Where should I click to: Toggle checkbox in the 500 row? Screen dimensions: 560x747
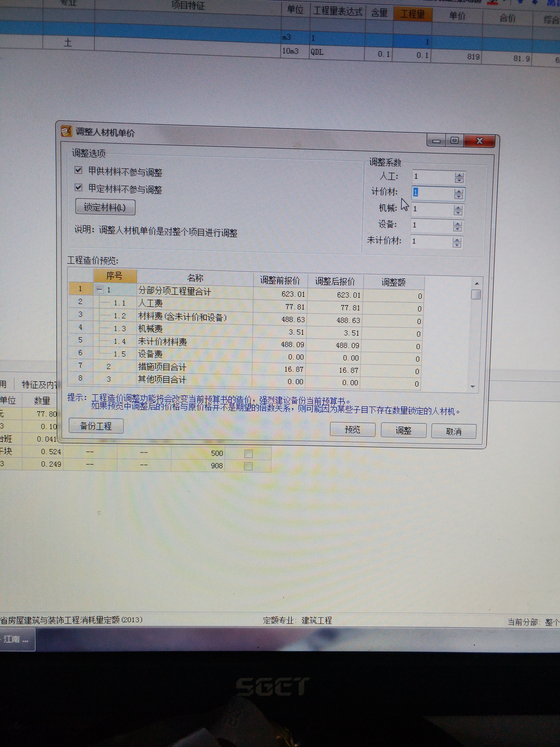(248, 454)
